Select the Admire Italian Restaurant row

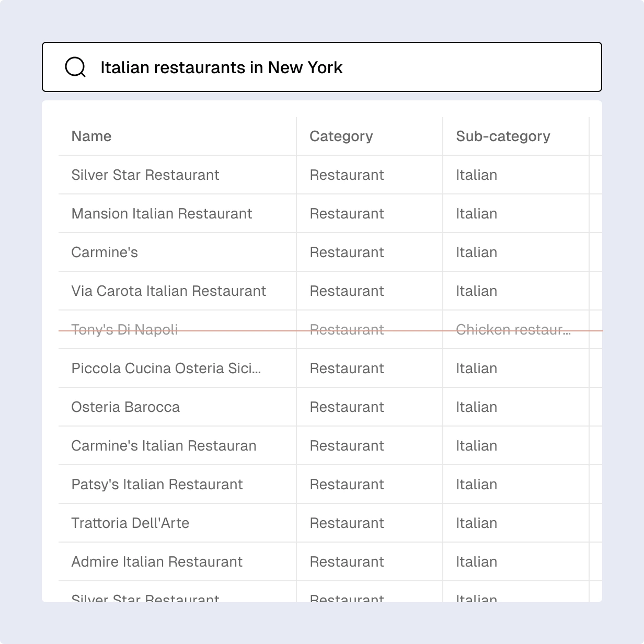click(157, 562)
